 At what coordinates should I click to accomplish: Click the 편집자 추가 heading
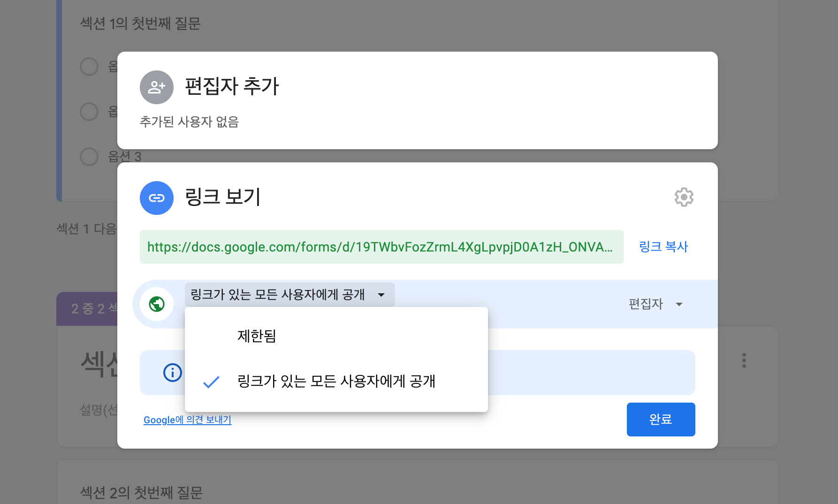coord(232,86)
